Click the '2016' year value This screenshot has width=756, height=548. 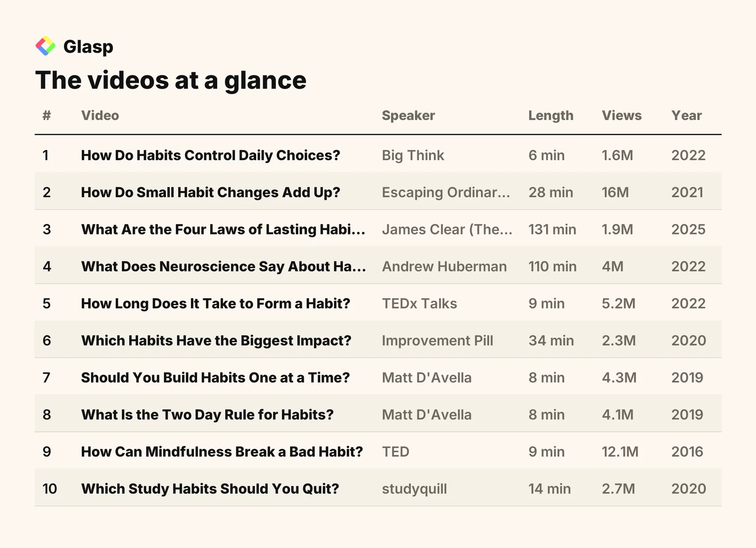click(x=687, y=452)
